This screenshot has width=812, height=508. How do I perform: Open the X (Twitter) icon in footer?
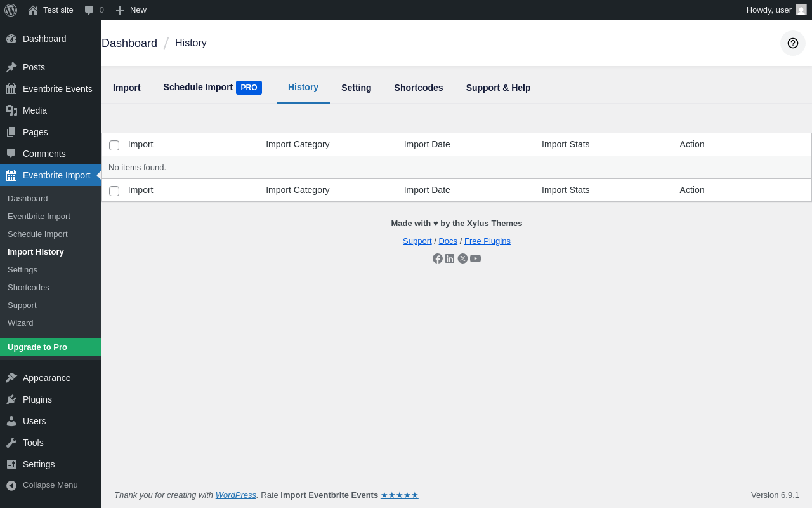pos(462,258)
